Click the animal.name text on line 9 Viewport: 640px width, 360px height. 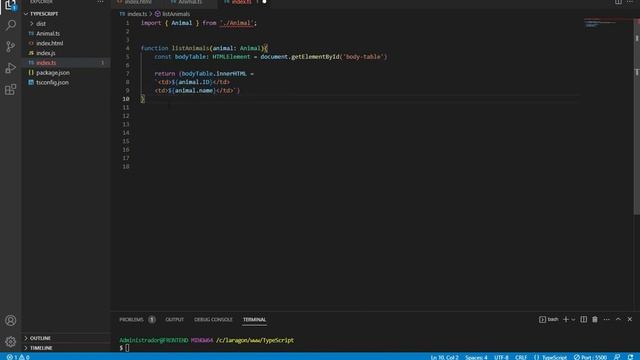tap(194, 91)
